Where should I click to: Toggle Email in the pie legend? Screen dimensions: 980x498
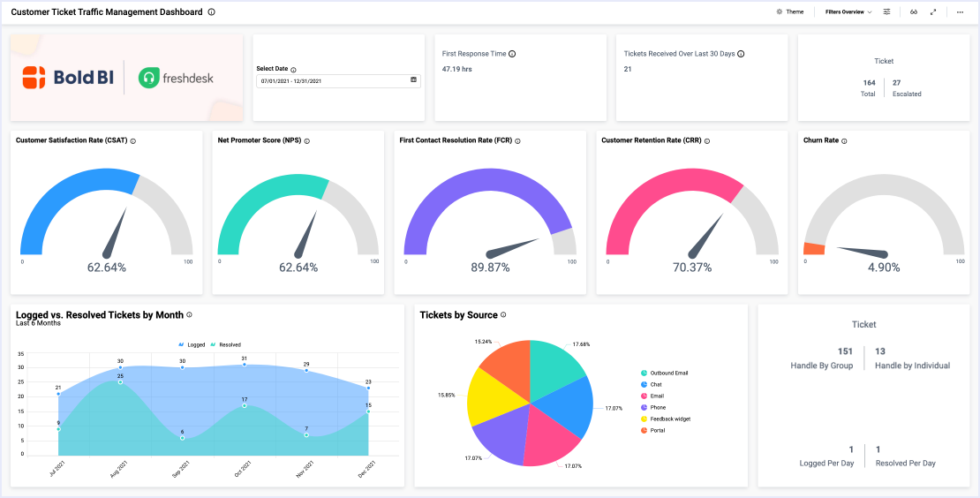(x=652, y=396)
